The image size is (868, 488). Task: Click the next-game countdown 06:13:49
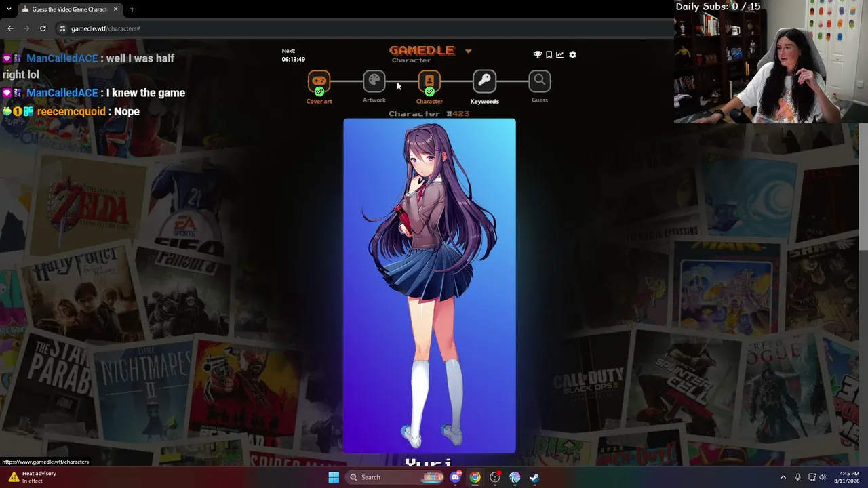pyautogui.click(x=293, y=60)
